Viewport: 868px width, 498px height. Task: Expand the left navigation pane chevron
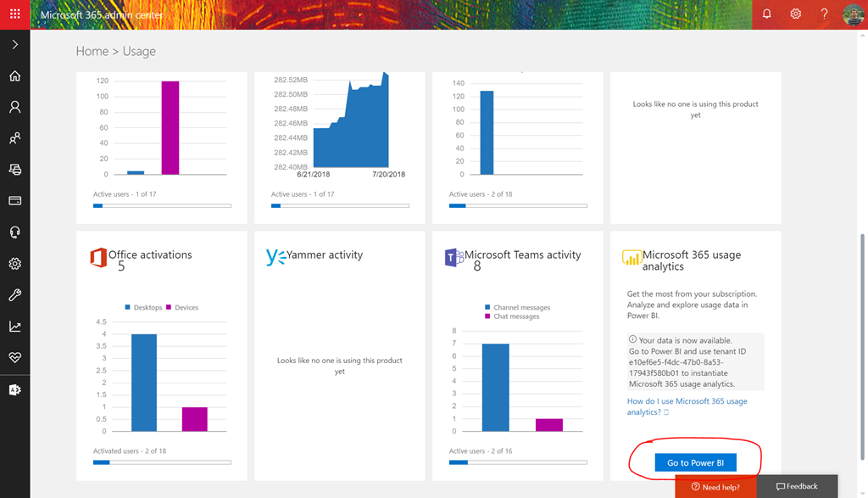(x=15, y=44)
